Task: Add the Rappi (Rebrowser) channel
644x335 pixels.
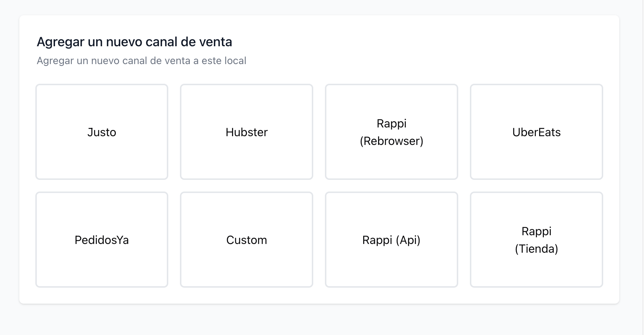Action: pyautogui.click(x=392, y=132)
